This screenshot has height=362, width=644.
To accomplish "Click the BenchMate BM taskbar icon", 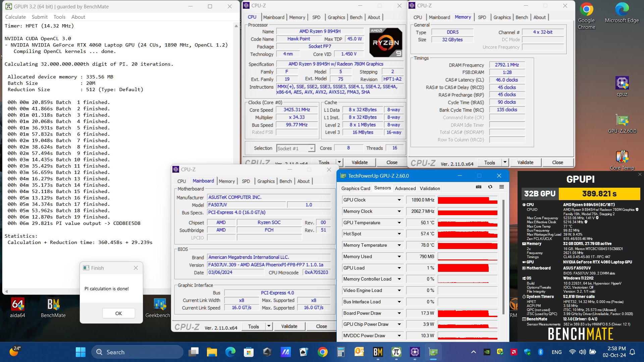I will [378, 352].
